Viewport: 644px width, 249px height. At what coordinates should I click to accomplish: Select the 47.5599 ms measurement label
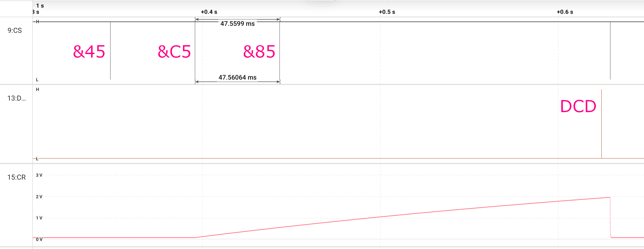point(237,24)
